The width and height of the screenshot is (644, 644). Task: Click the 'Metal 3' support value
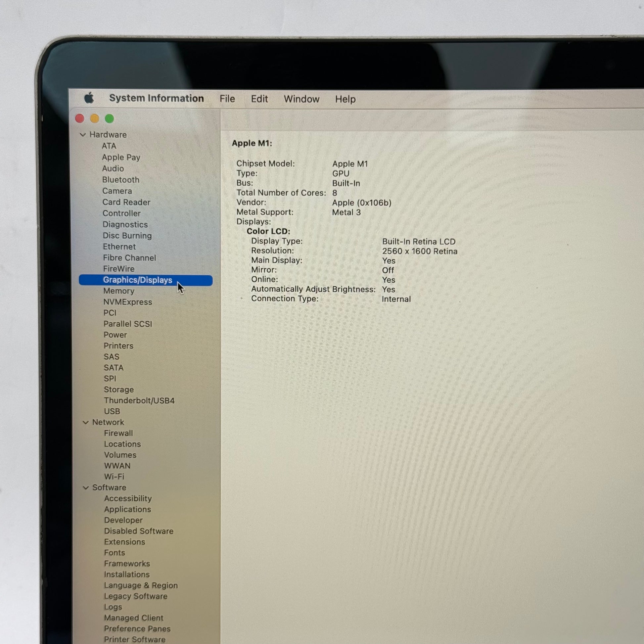pyautogui.click(x=346, y=213)
